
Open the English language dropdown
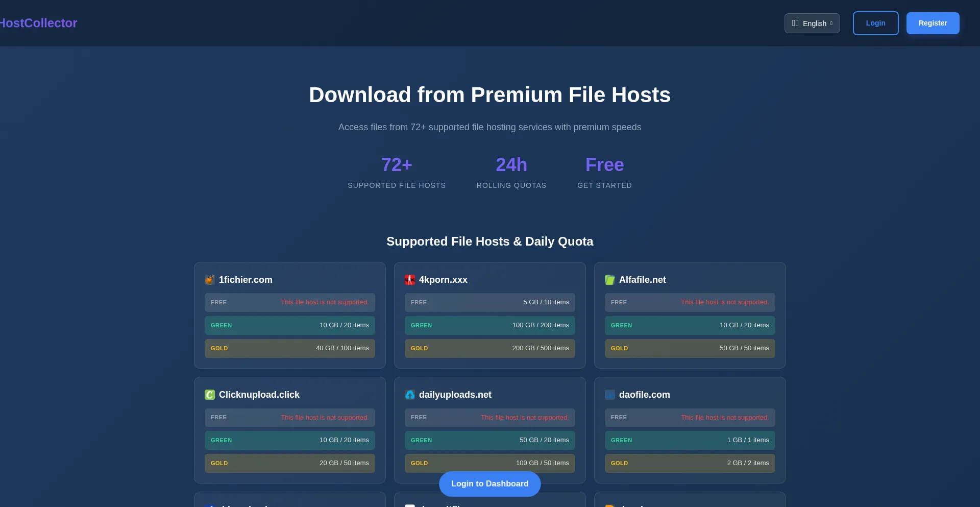click(812, 23)
